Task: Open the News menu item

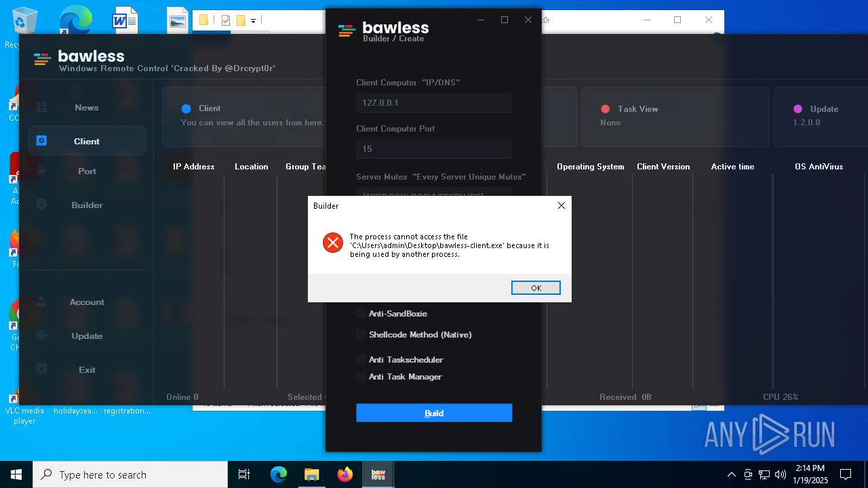Action: coord(87,107)
